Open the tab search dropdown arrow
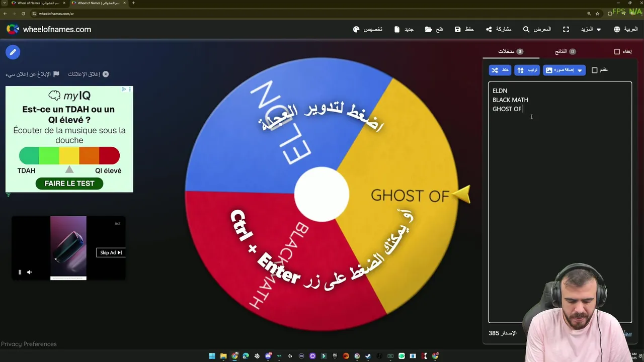644x362 pixels. click(5, 3)
